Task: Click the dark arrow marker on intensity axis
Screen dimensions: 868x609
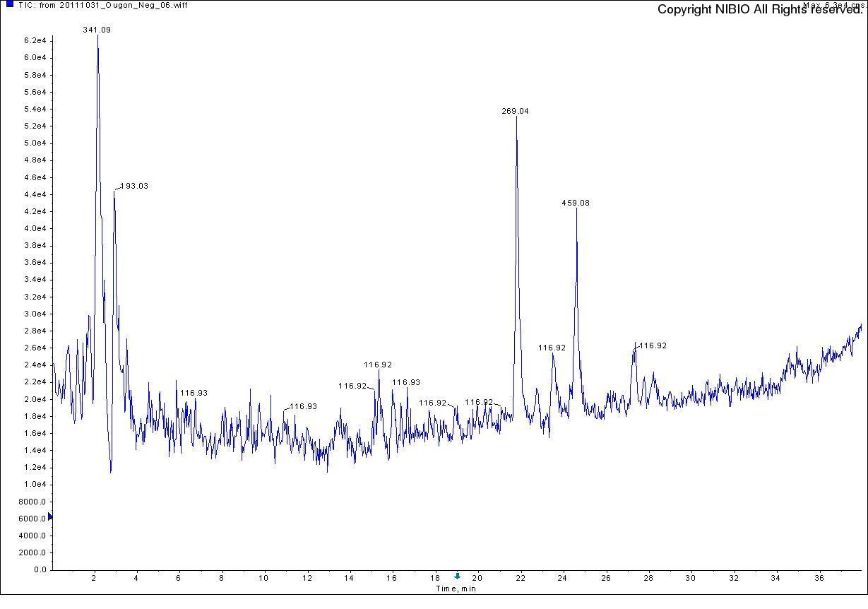Action: coord(49,517)
